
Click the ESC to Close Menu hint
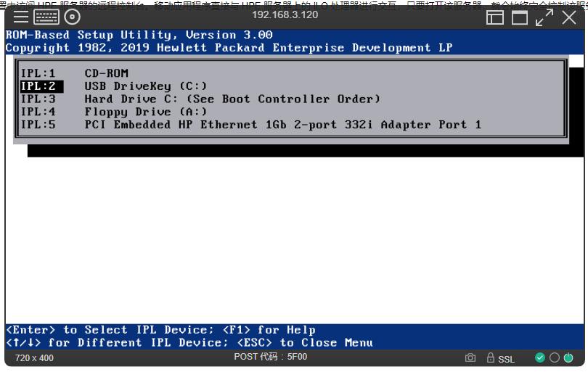[x=305, y=343]
